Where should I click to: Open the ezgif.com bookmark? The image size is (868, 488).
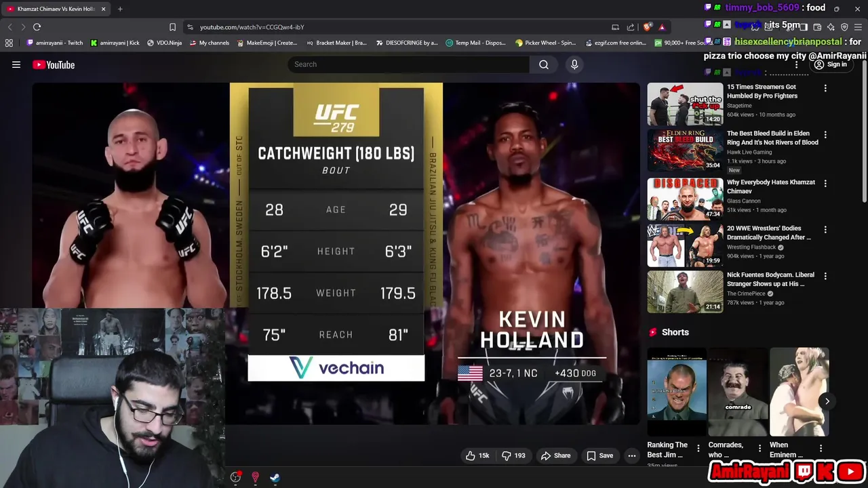tap(616, 43)
